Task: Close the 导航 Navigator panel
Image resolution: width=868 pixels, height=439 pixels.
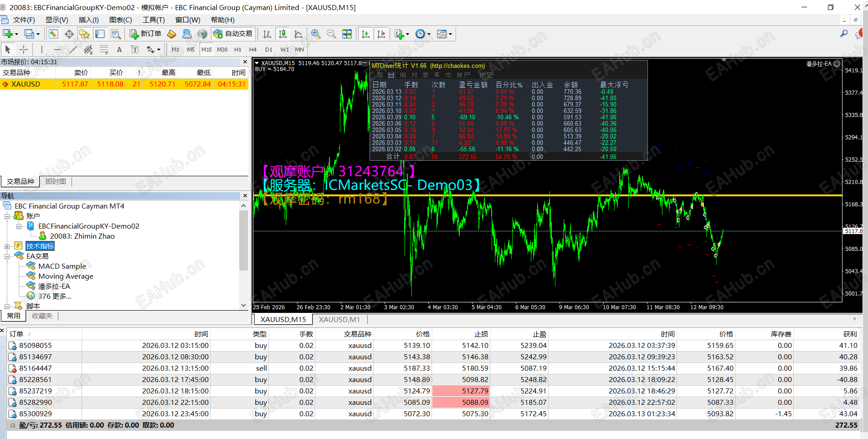Action: (245, 196)
